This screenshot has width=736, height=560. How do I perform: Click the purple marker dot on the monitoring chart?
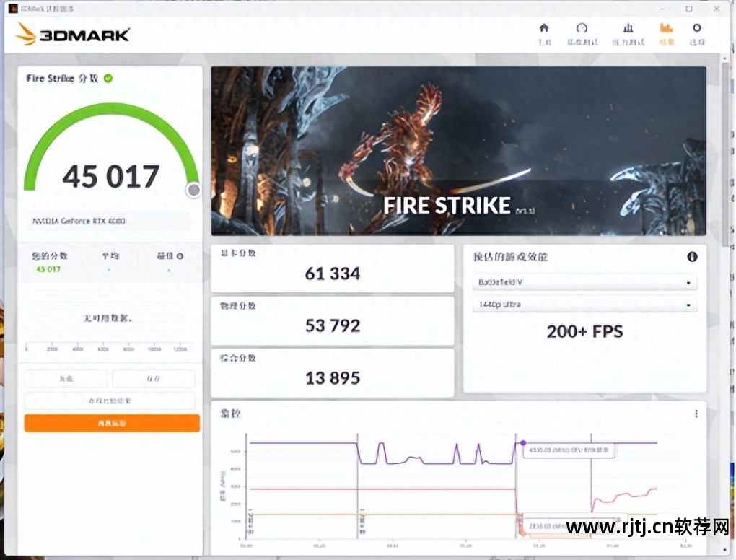[523, 442]
